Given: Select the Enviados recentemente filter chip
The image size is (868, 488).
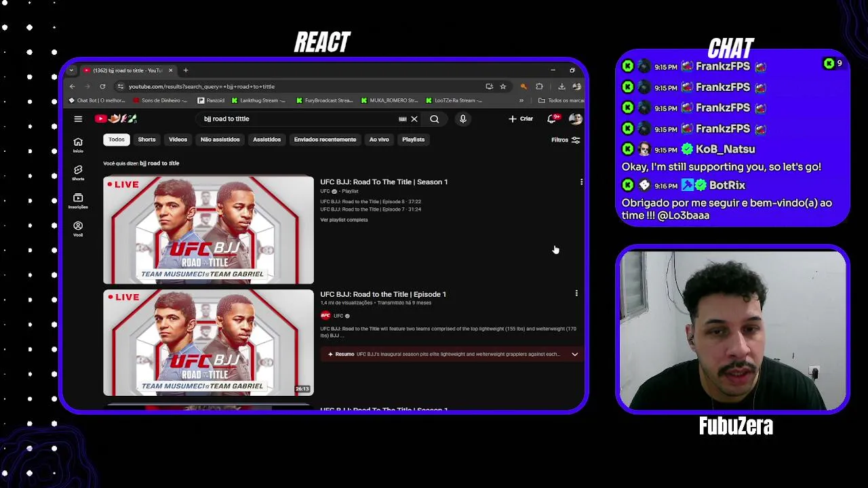Looking at the screenshot, I should click(325, 140).
